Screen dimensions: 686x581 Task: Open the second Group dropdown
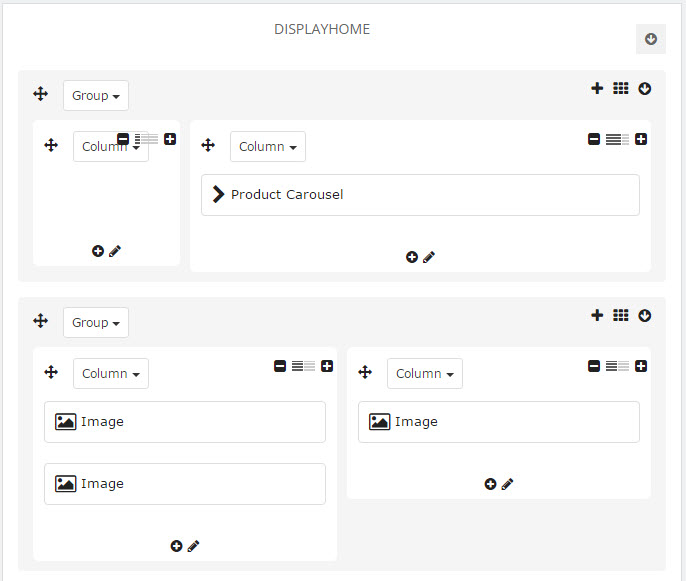click(x=96, y=322)
